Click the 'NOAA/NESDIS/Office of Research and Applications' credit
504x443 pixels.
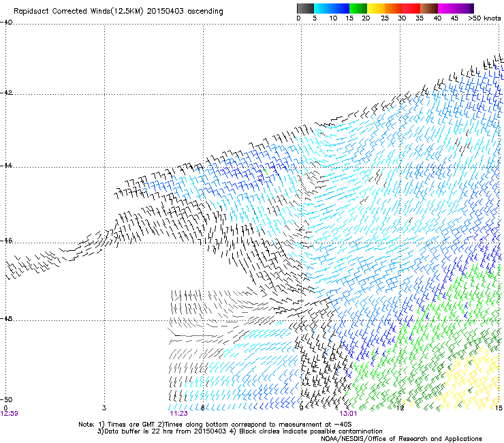click(401, 439)
